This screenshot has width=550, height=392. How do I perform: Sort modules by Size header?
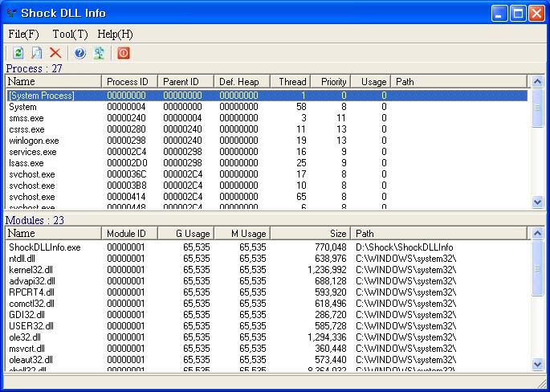pyautogui.click(x=311, y=234)
